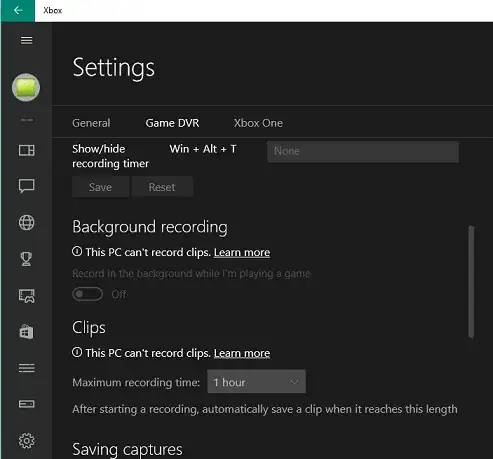Switch to the Xbox One tab
Screen dimensions: 493x459
click(258, 123)
